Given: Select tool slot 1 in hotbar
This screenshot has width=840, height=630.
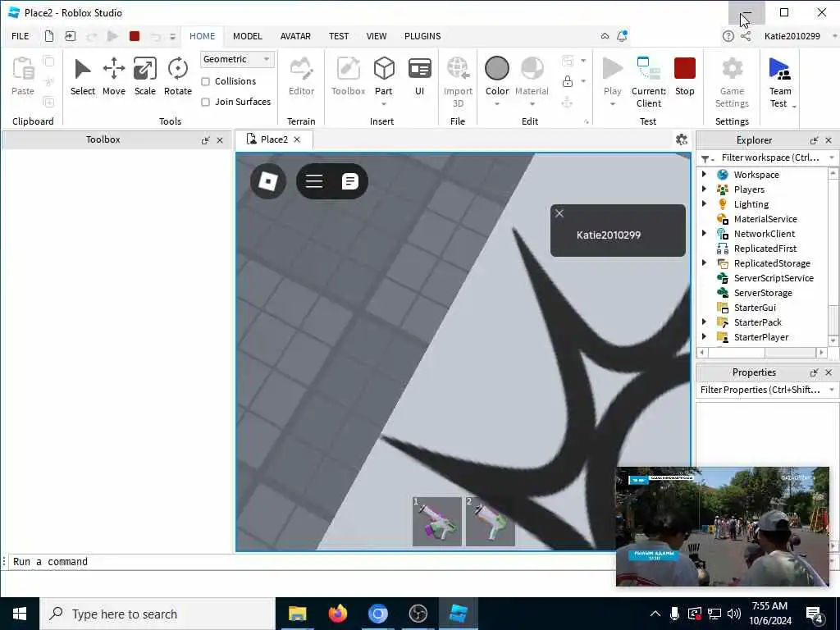Looking at the screenshot, I should coord(436,521).
